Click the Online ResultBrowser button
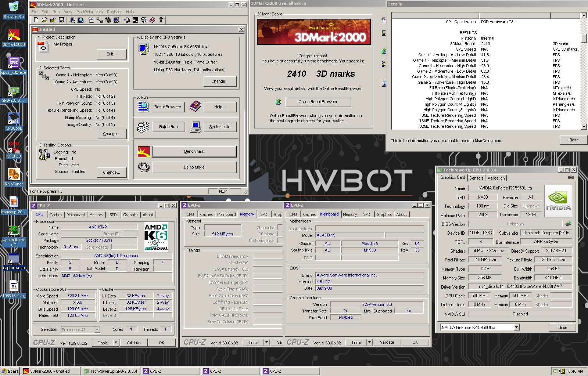Screen dimensions: 588x376 pos(318,102)
